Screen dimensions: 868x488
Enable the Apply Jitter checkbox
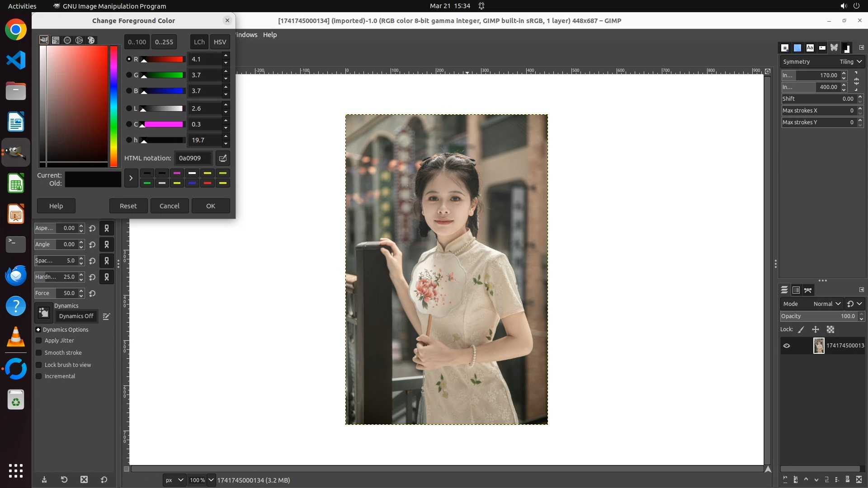pyautogui.click(x=39, y=341)
